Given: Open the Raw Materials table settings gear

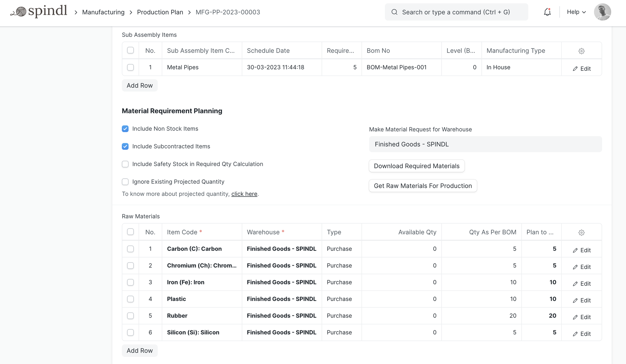Looking at the screenshot, I should [x=581, y=232].
